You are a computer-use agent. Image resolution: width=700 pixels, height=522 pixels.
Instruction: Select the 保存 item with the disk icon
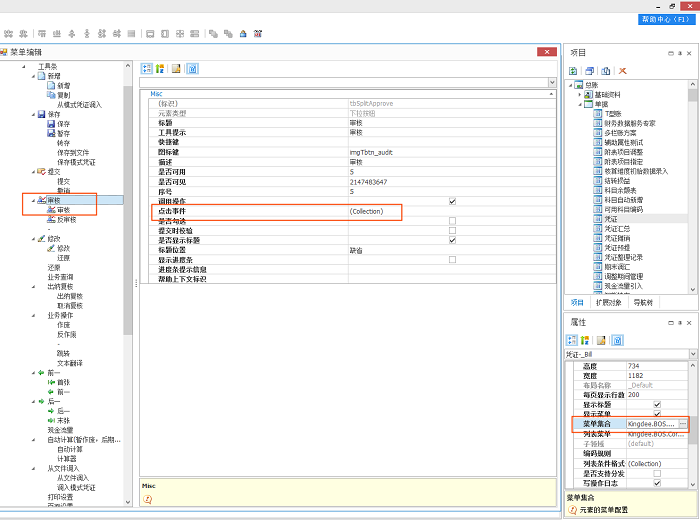coord(63,123)
